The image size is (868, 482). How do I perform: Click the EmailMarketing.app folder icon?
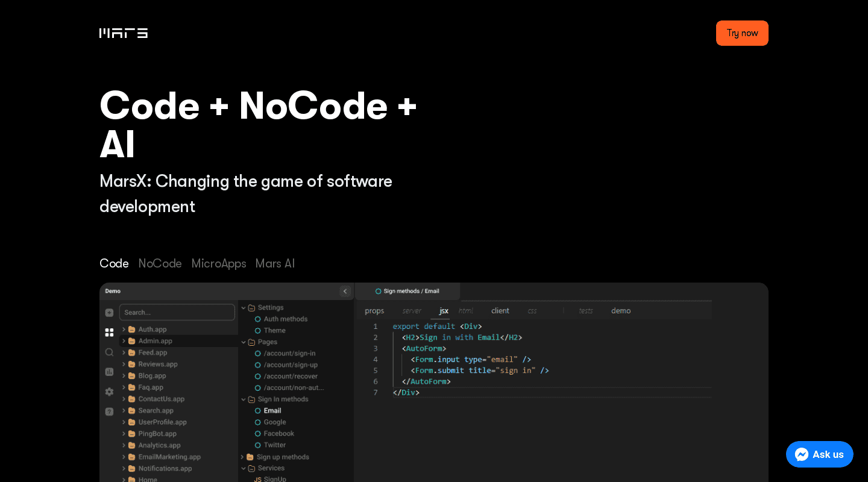[x=132, y=457]
